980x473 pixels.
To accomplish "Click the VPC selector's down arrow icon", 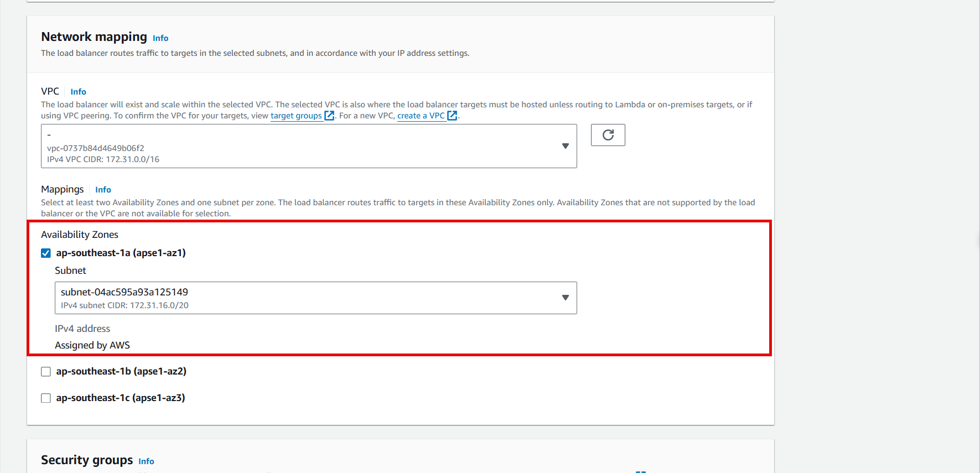I will coord(565,146).
